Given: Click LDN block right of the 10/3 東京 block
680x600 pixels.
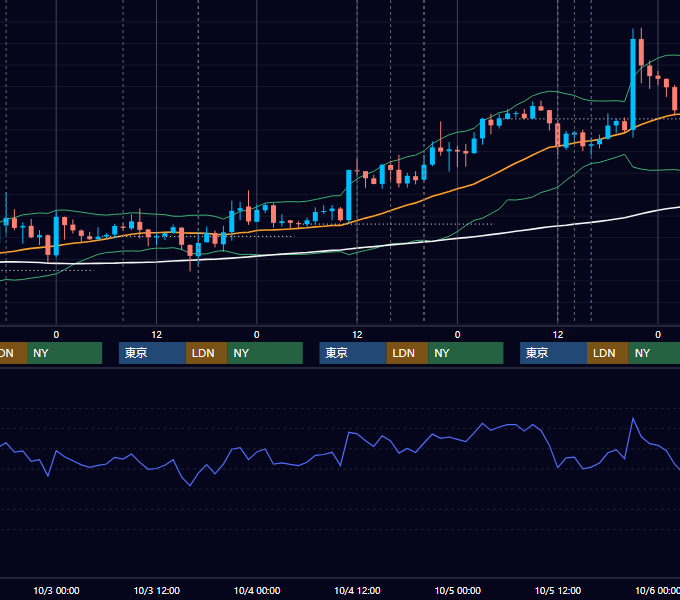Looking at the screenshot, I should [x=206, y=353].
